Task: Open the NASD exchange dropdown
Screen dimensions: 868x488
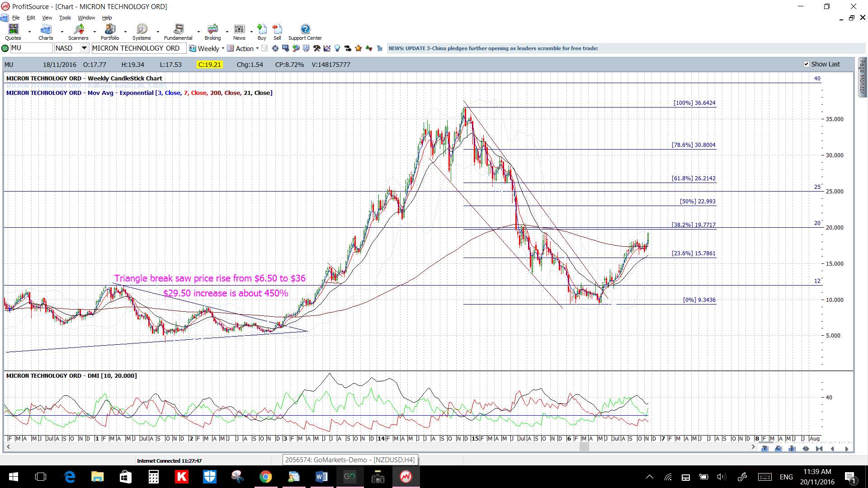Action: coord(84,48)
